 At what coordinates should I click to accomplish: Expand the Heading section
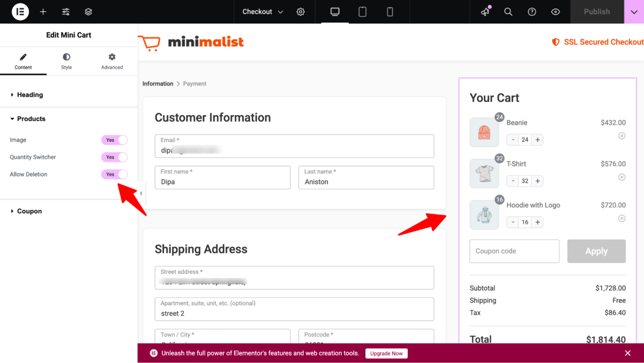[x=30, y=95]
